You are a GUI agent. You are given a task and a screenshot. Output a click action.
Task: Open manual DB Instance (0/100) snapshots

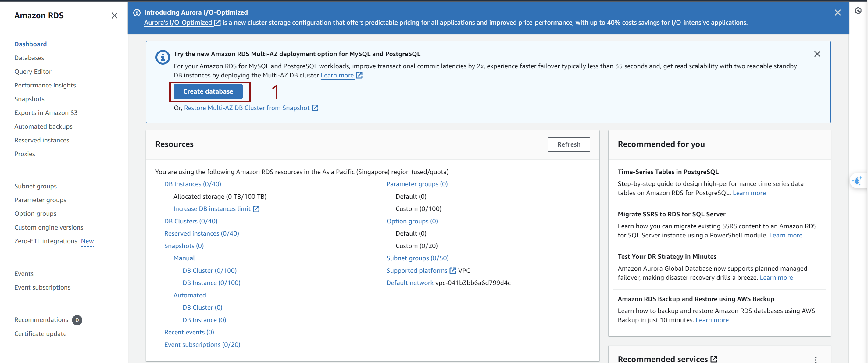click(x=211, y=283)
